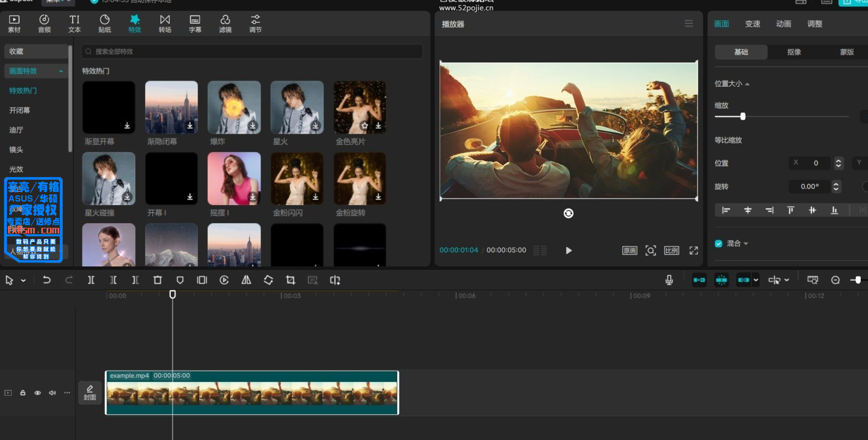The height and width of the screenshot is (440, 868).
Task: Collapse the 位置大小 section
Action: (748, 84)
